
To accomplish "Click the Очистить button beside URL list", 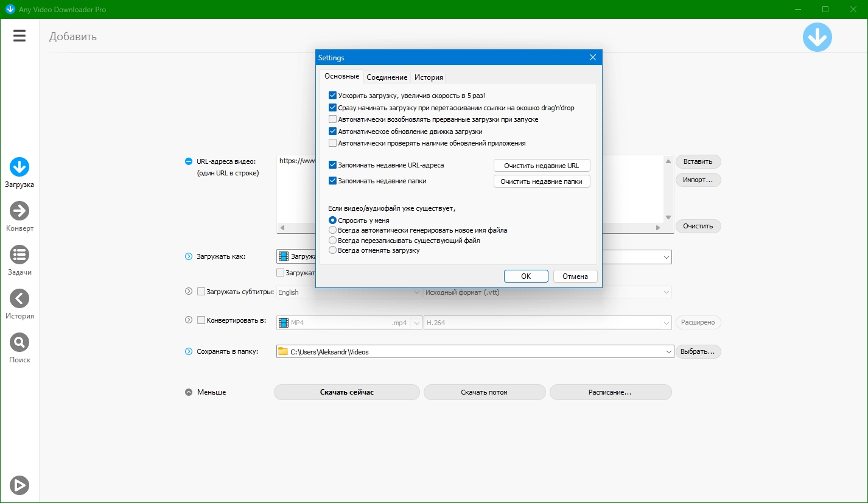I will click(698, 226).
